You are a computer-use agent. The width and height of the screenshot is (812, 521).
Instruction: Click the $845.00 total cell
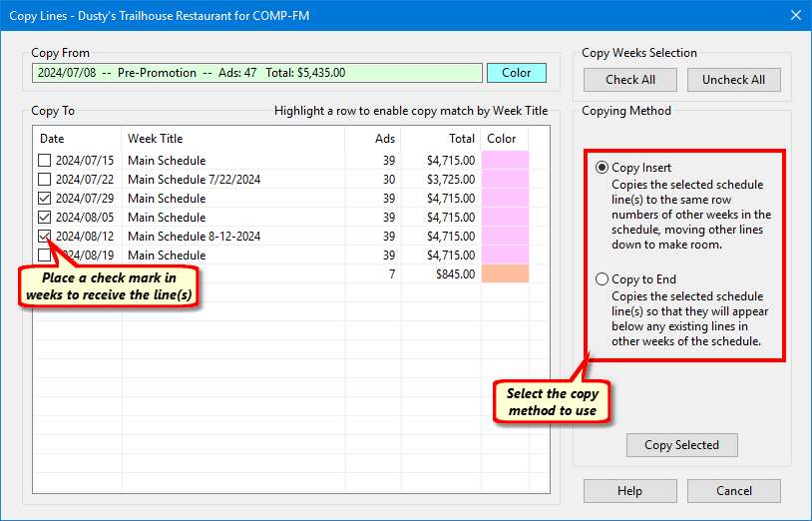455,273
